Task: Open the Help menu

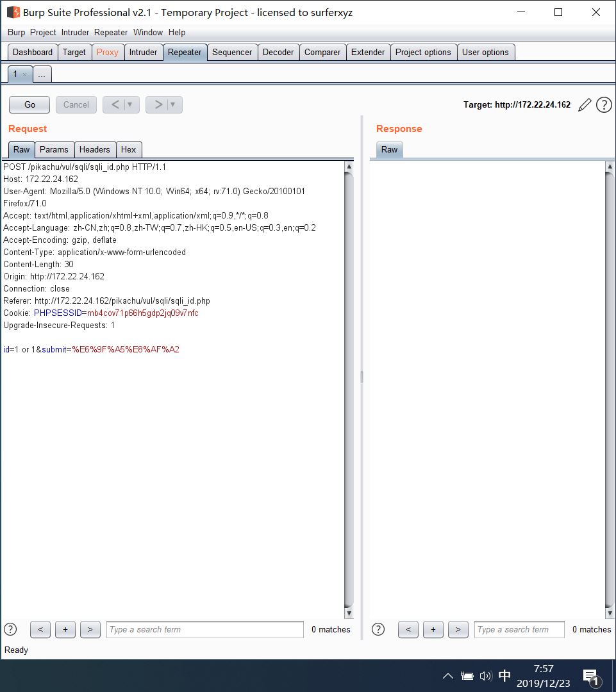Action: pyautogui.click(x=177, y=32)
